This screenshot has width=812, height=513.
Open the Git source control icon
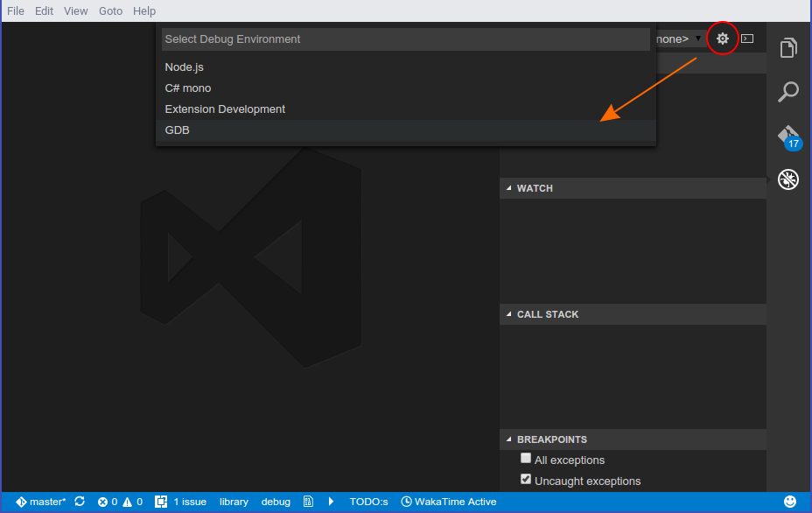click(x=788, y=137)
